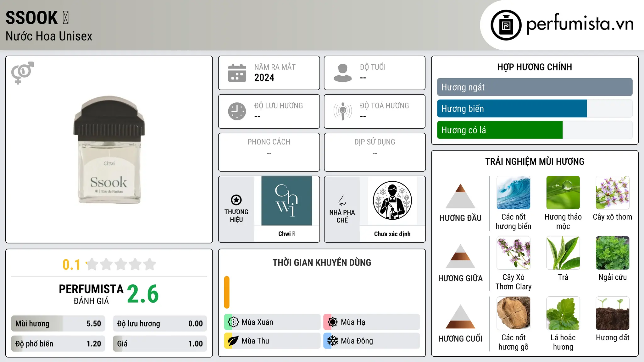Click the Hương cỏ lá accord bar
644x362 pixels.
[535, 130]
